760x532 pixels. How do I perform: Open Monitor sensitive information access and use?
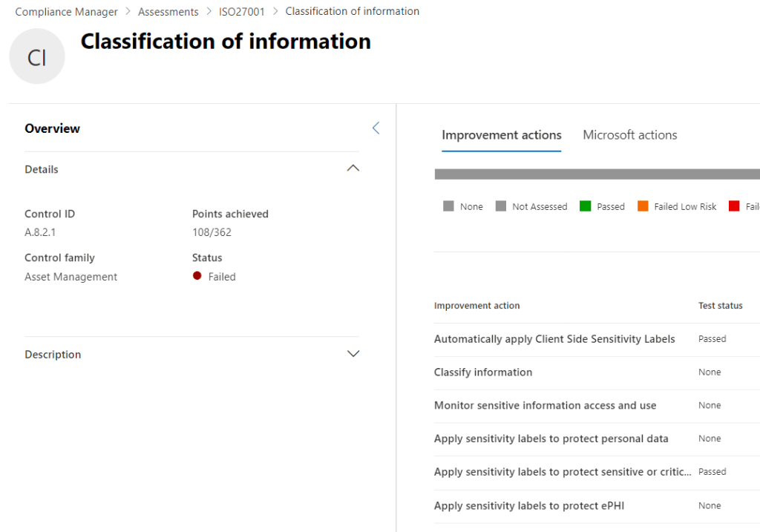[x=545, y=406]
